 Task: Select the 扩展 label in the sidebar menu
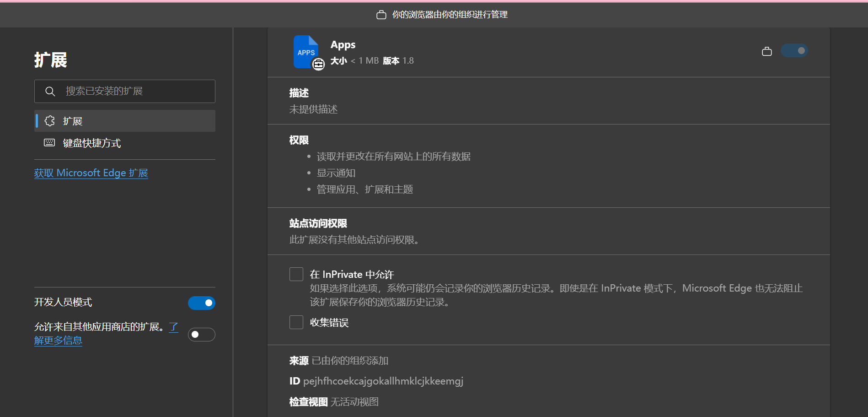point(73,121)
